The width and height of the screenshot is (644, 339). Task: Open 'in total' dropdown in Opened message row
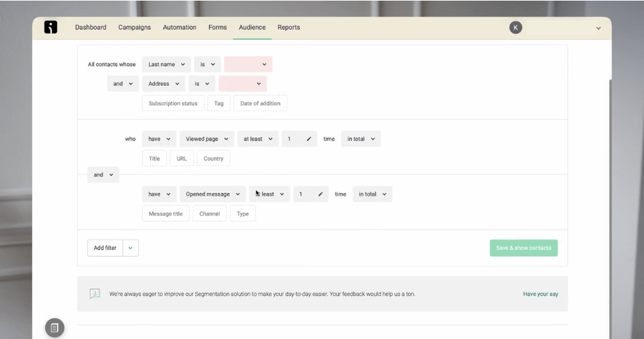pos(372,194)
